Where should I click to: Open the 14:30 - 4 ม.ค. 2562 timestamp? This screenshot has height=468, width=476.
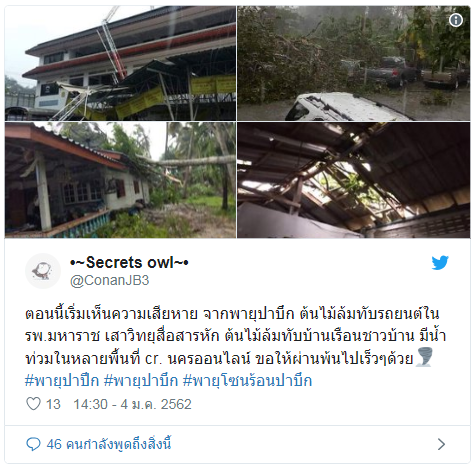132,404
